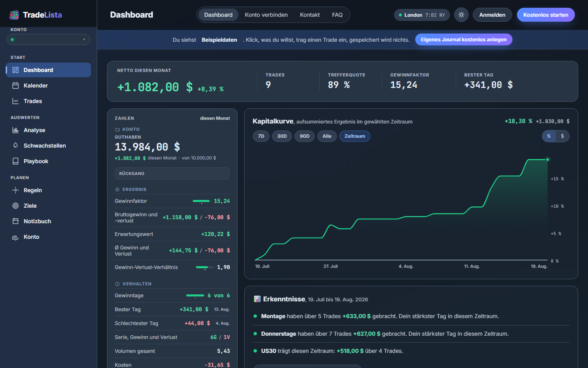Click the Schwachstellen drop icon
588x368 pixels.
point(16,146)
